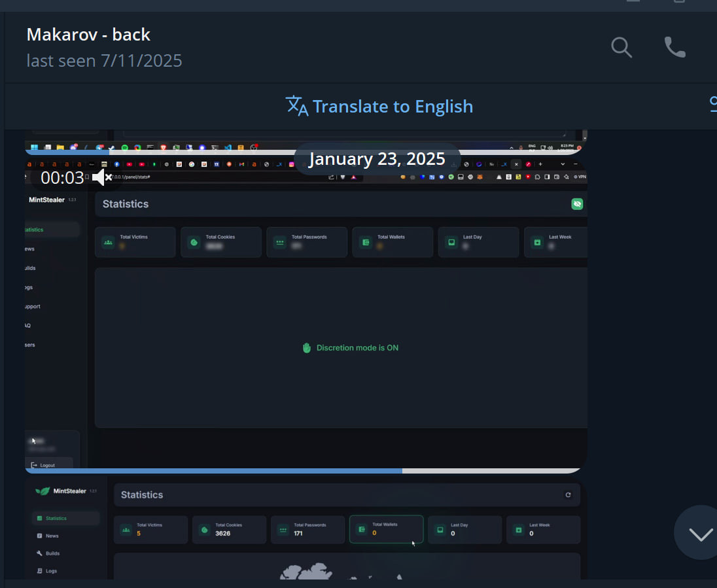The height and width of the screenshot is (588, 717).
Task: Click Logout in the video's panel sidebar
Action: [43, 465]
